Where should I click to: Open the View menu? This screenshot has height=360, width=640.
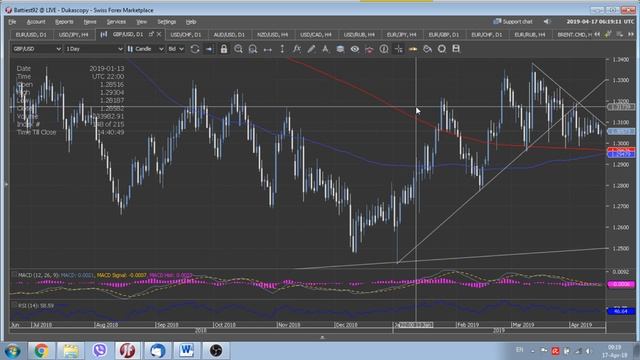coord(141,22)
